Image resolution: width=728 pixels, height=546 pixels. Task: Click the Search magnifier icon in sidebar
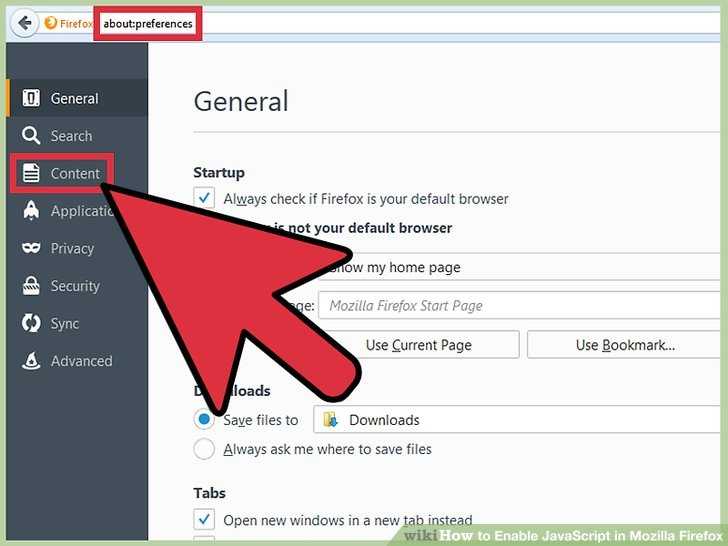(x=31, y=136)
